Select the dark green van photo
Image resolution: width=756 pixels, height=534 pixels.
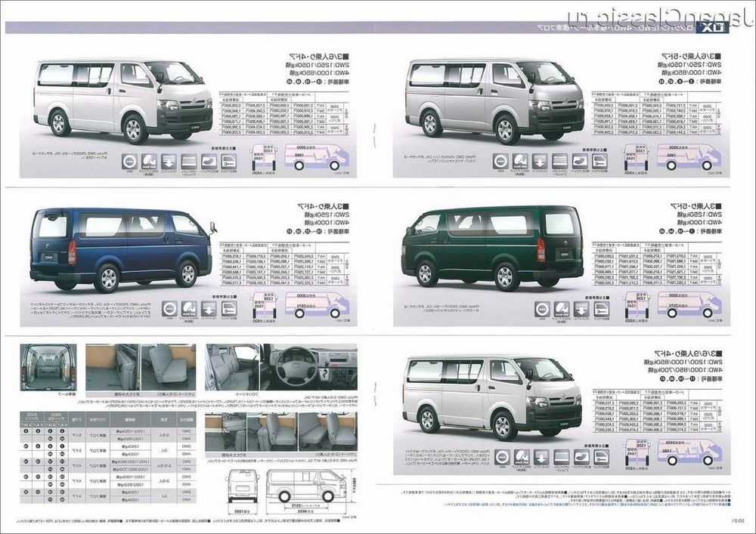[493, 248]
